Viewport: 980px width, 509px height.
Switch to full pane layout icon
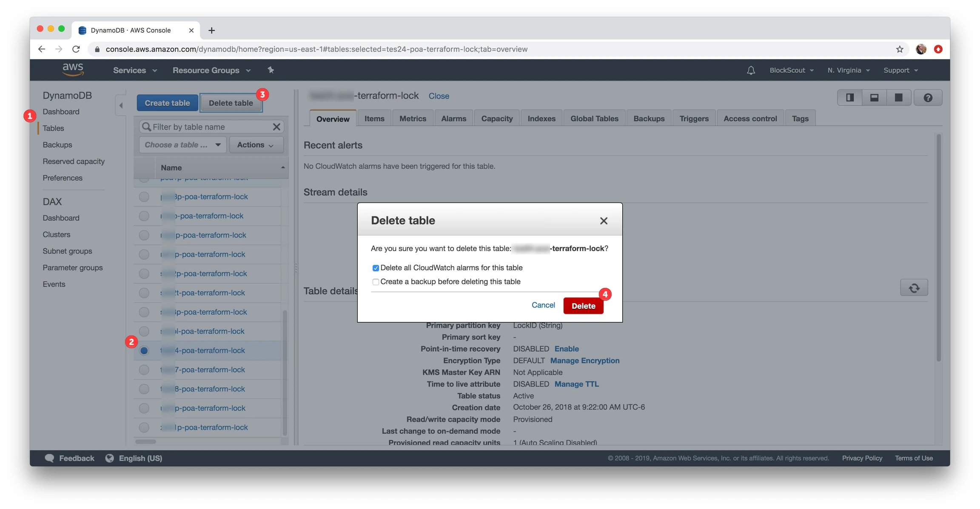898,97
